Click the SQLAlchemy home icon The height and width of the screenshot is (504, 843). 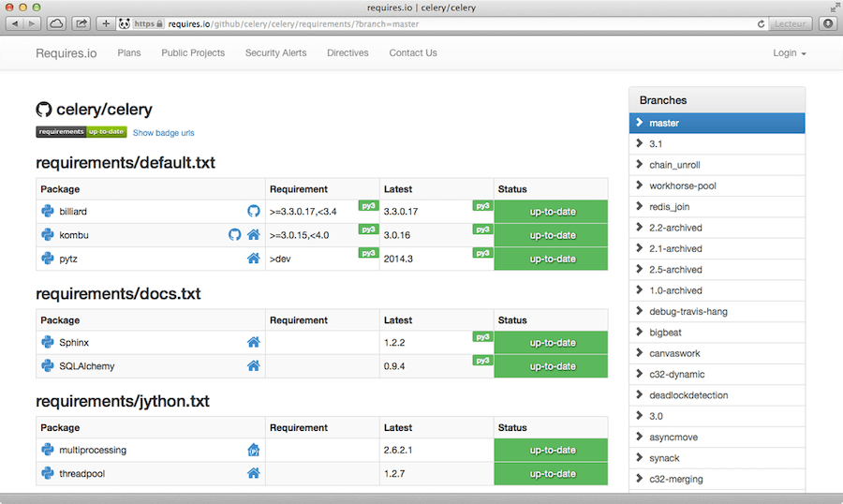coord(253,365)
